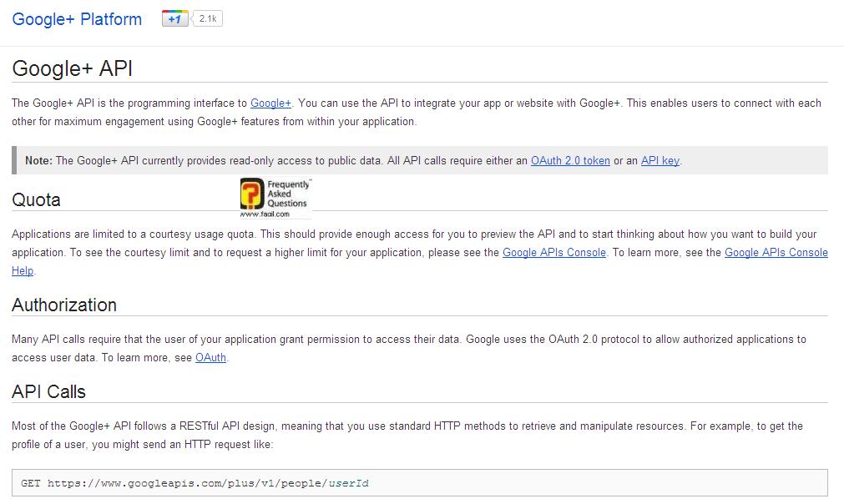Click the www.faqil.com caption under logo
The height and width of the screenshot is (504, 844).
click(264, 214)
